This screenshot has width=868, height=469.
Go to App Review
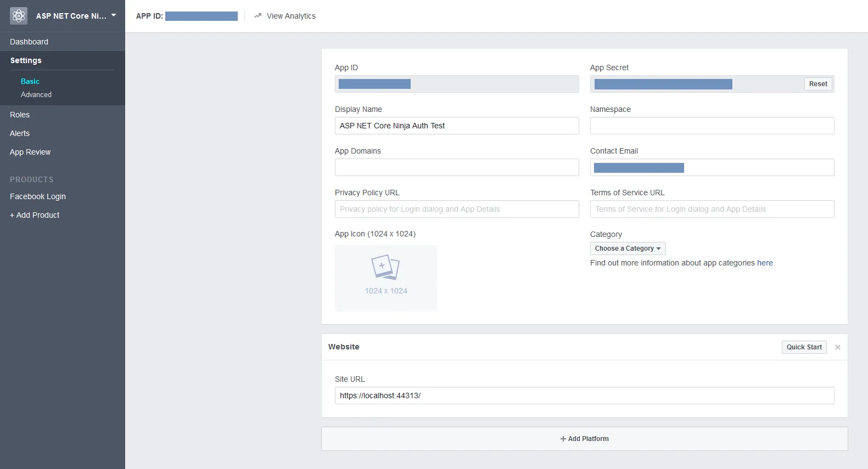[30, 152]
